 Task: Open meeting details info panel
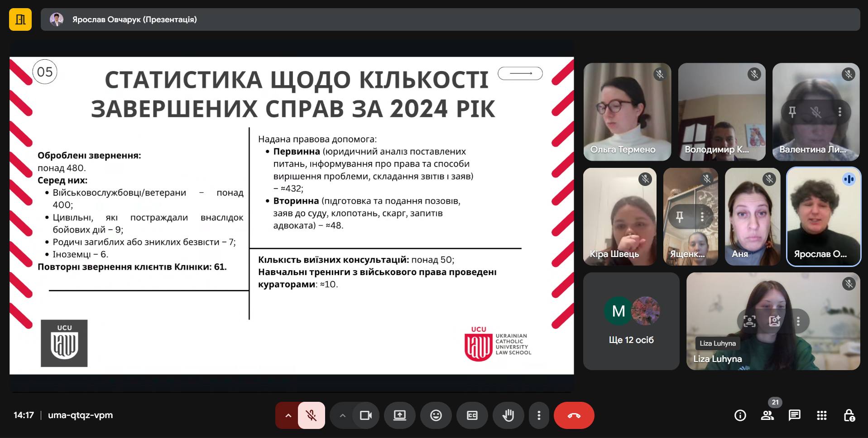coord(740,415)
